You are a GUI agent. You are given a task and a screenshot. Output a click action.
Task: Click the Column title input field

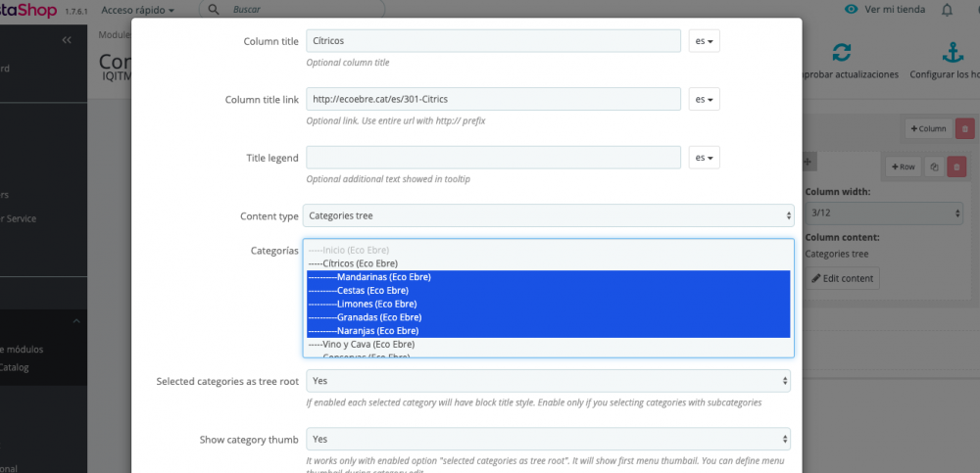493,40
